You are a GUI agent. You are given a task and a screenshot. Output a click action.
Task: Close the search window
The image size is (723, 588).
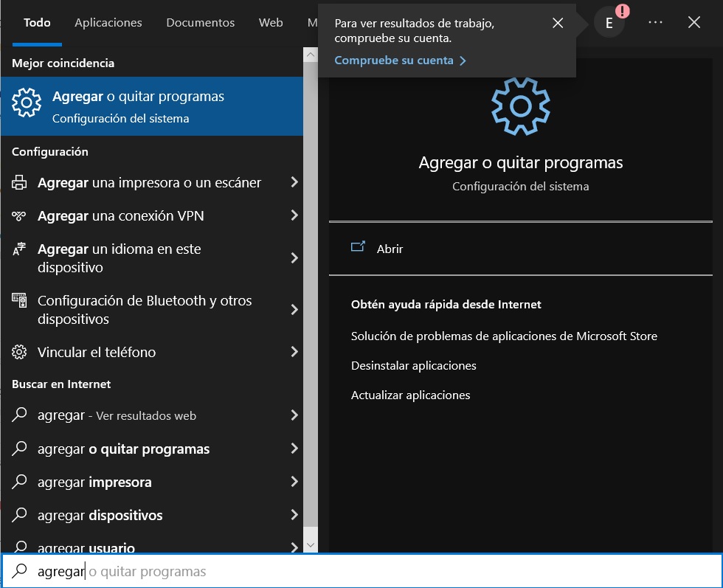[694, 22]
